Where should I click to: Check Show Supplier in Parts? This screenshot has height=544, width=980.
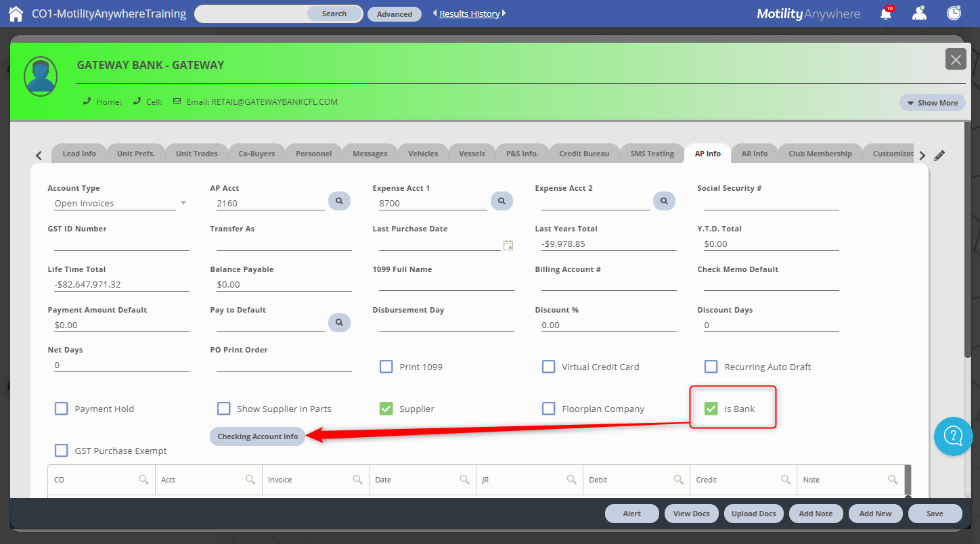tap(223, 409)
